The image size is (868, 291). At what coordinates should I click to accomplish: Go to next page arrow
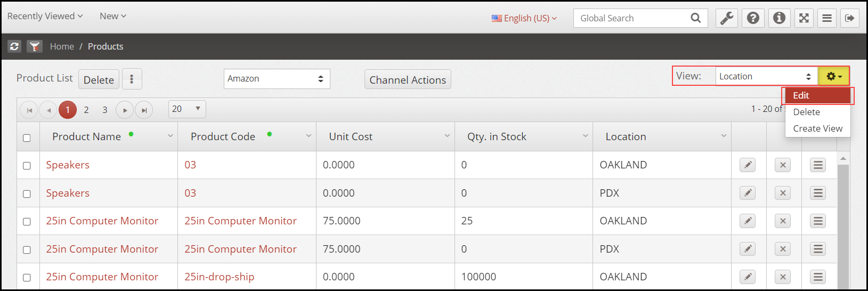[x=125, y=110]
